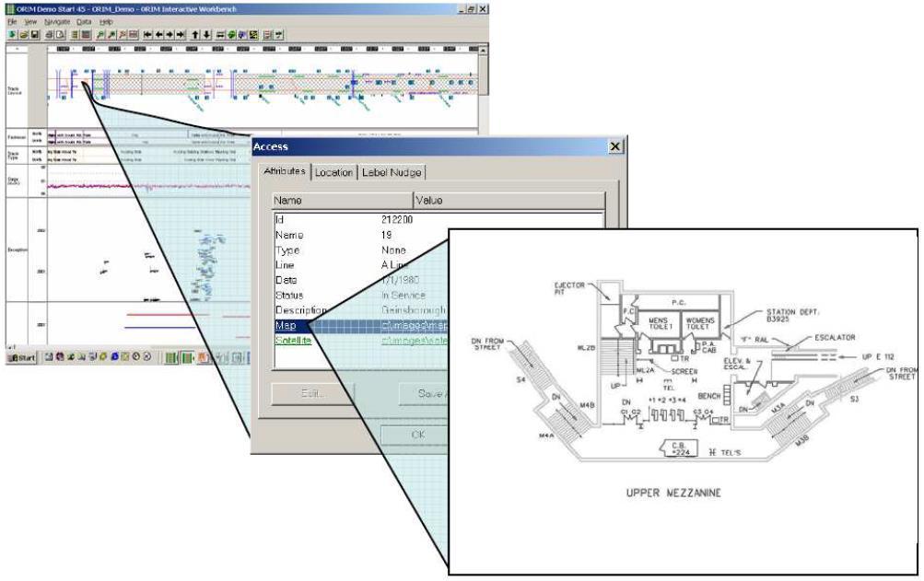This screenshot has height=581, width=924.
Task: Select the Status attribute row label
Action: click(288, 296)
